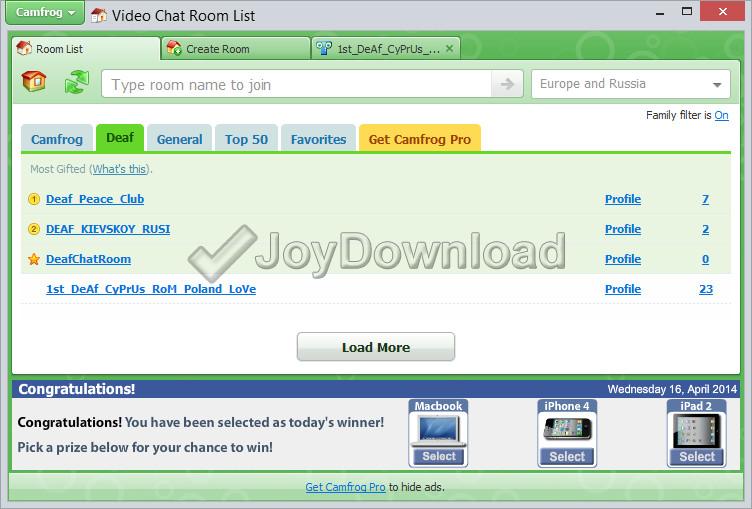
Task: Open Profile of DeafChatRoom
Action: pyautogui.click(x=623, y=259)
